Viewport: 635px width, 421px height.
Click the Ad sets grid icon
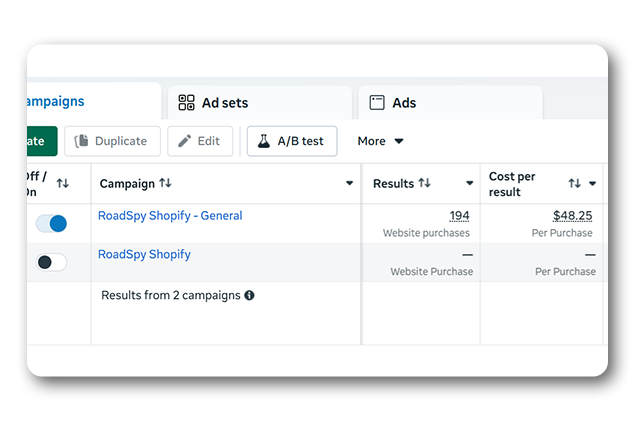186,103
